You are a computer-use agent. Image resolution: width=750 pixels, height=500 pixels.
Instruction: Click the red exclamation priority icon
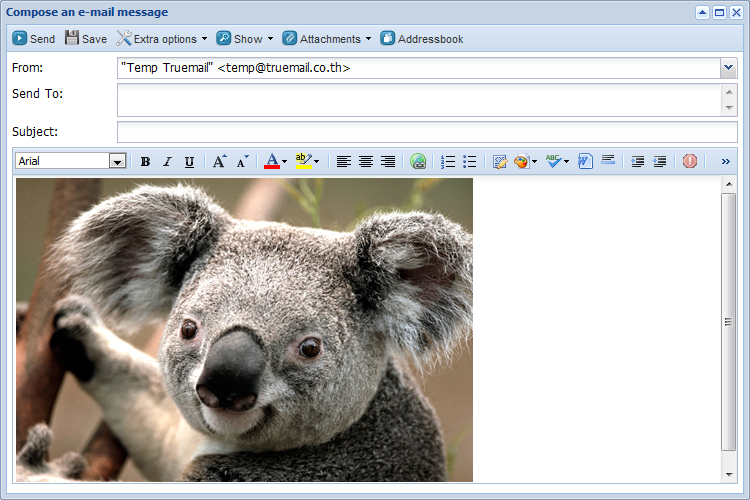point(690,161)
